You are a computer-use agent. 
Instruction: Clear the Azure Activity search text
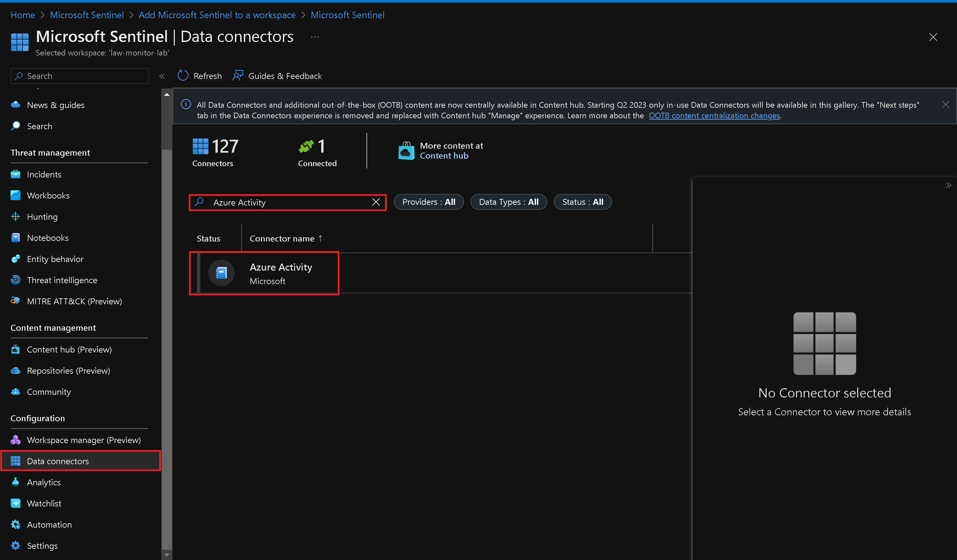pos(376,202)
